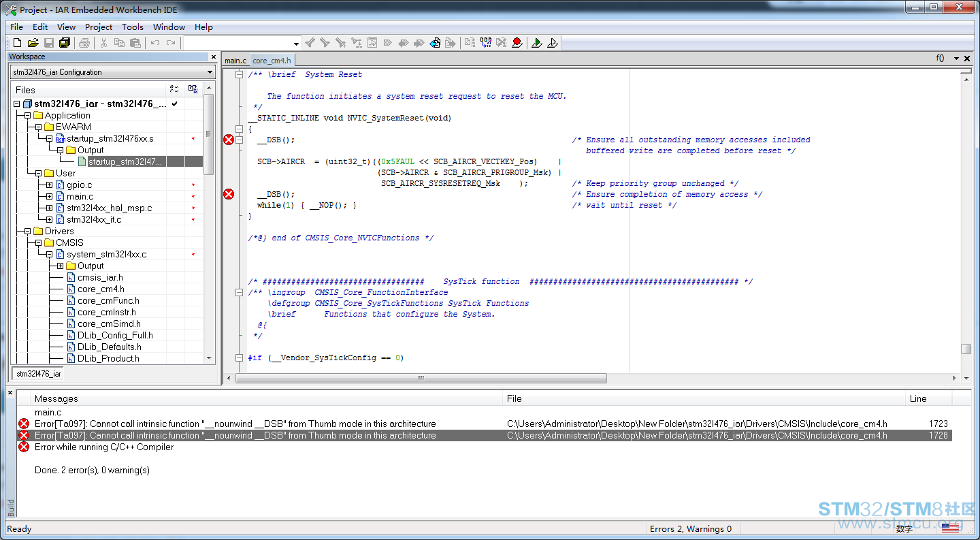Click the Undo arrow icon
The image size is (980, 540).
pos(155,43)
